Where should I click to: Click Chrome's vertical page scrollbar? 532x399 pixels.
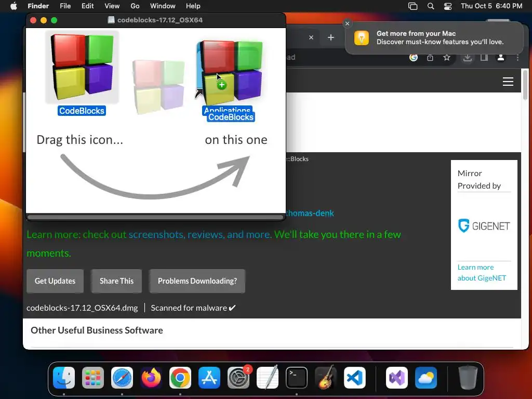pos(525,85)
